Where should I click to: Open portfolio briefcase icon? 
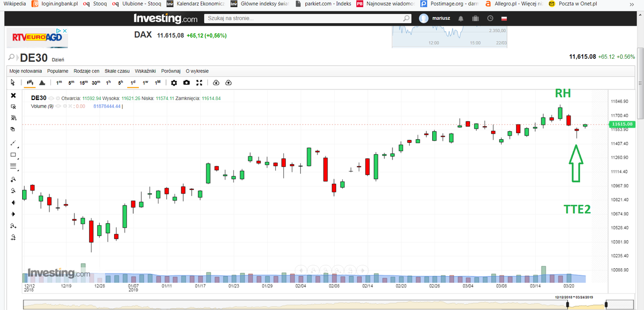coord(475,19)
